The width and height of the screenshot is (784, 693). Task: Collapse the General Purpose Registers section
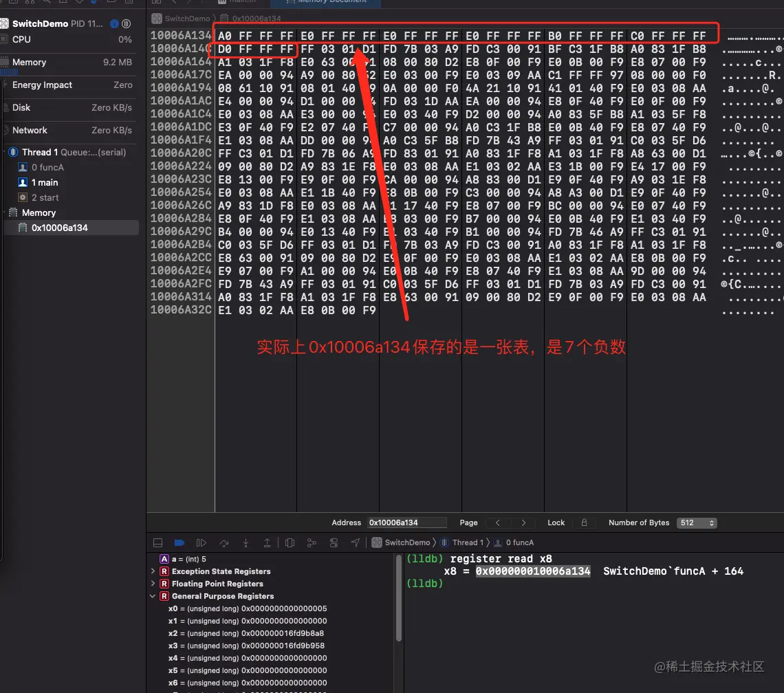pyautogui.click(x=153, y=596)
